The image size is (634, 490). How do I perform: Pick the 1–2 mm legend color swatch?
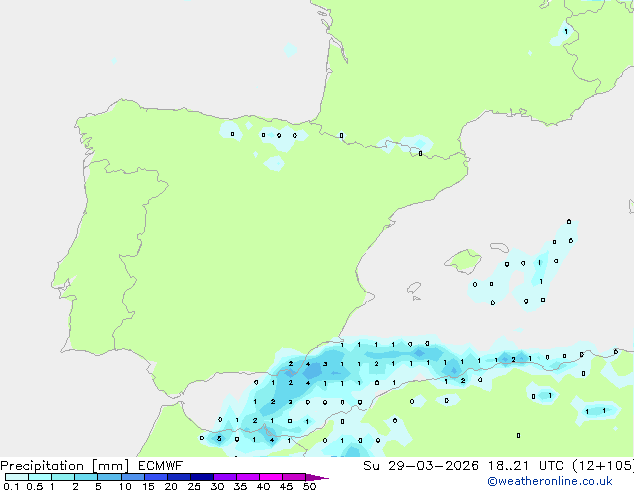[x=63, y=477]
